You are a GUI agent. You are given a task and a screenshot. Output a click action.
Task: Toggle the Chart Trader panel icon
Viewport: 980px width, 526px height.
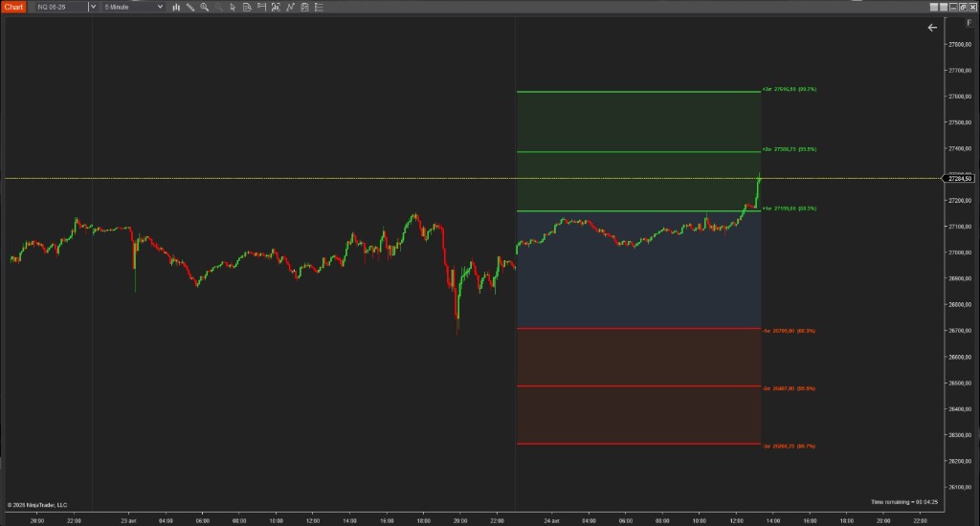click(x=262, y=7)
